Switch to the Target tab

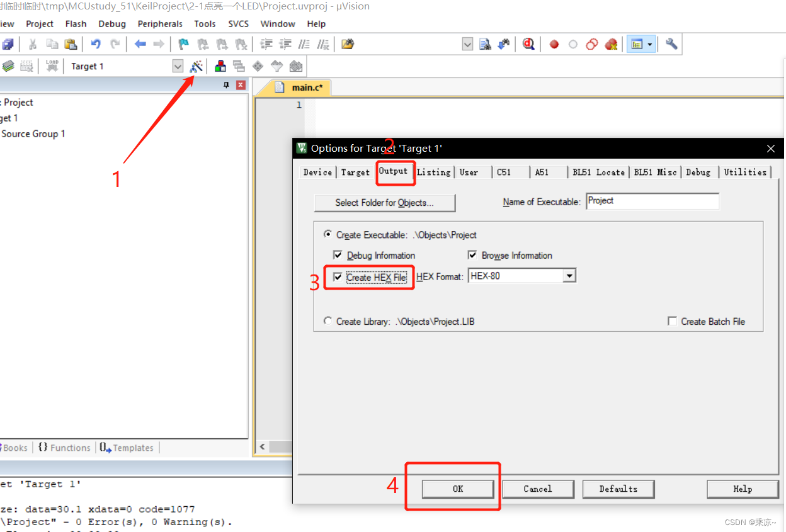click(x=356, y=173)
